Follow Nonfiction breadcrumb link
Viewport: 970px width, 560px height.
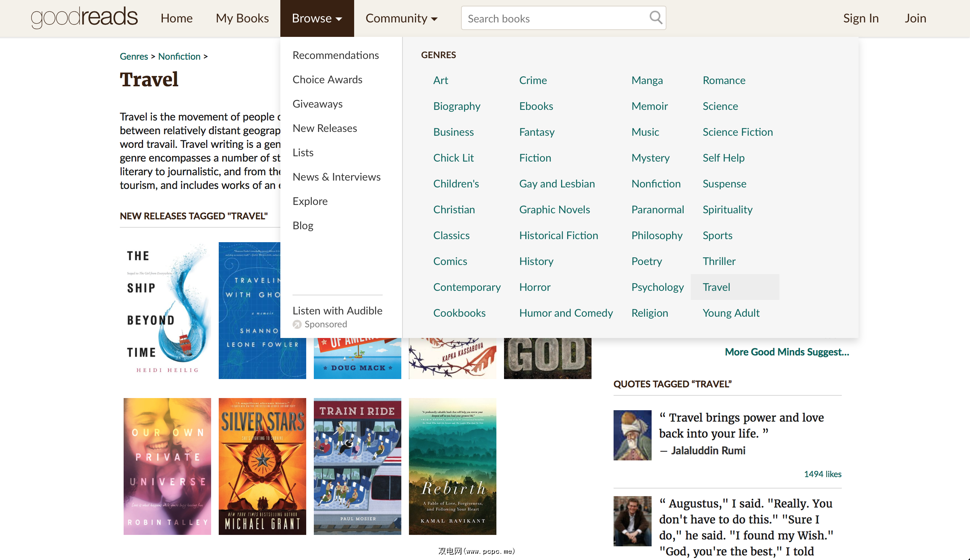coord(179,56)
